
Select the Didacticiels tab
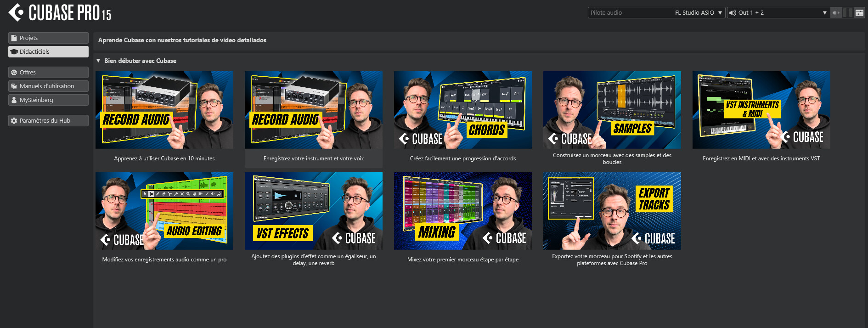point(48,52)
